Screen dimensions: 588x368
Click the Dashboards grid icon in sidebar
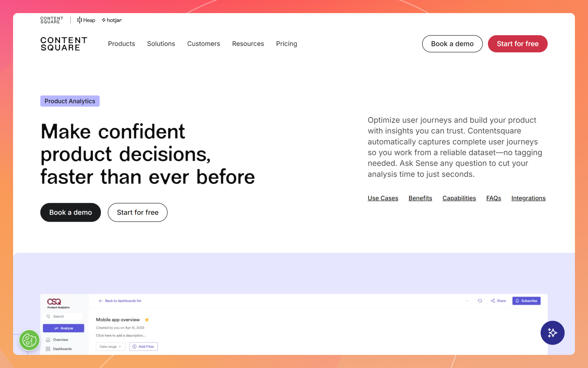click(48, 349)
